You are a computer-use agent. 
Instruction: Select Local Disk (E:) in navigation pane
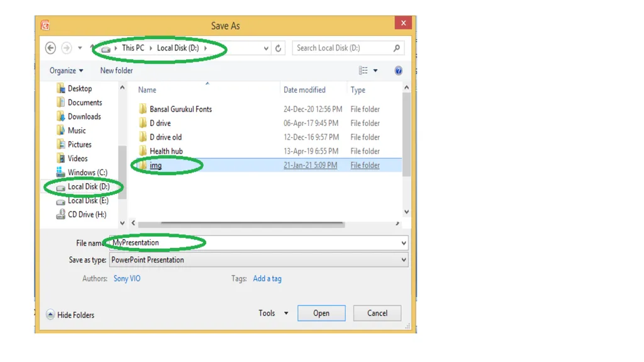tap(88, 200)
